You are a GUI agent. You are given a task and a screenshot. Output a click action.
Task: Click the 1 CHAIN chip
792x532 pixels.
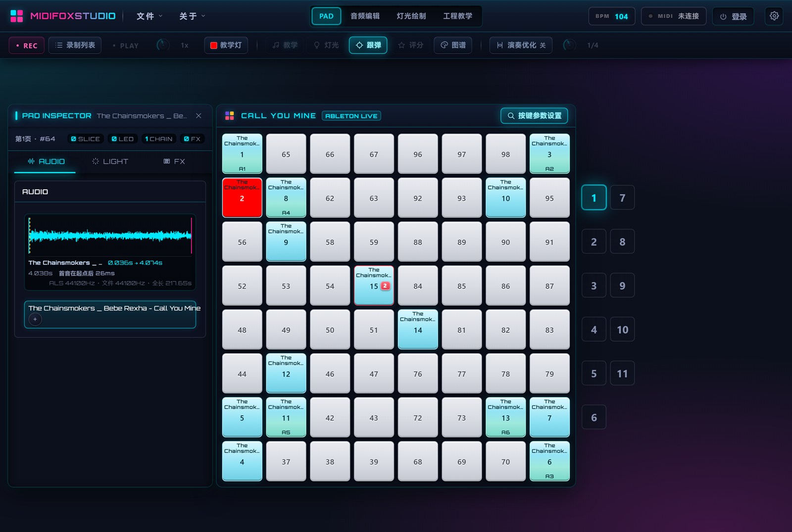click(158, 139)
